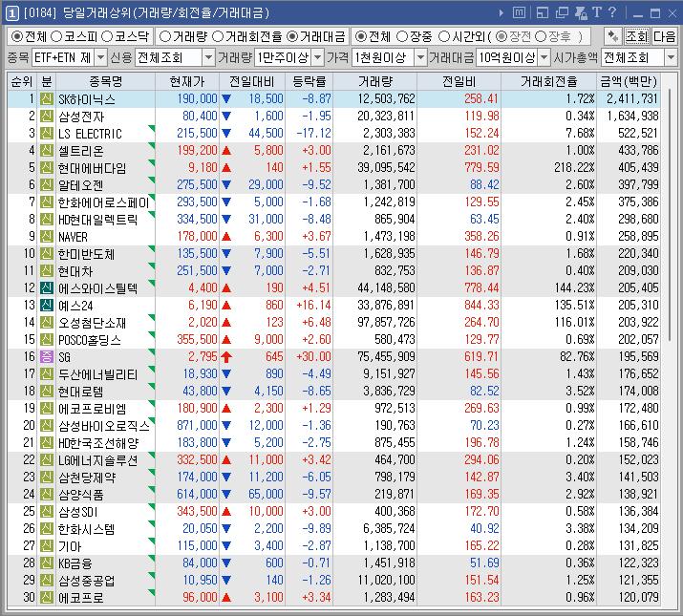Screen dimensions: 683x616
Task: Open the 가격 1천원이상 dropdown
Action: (420, 57)
